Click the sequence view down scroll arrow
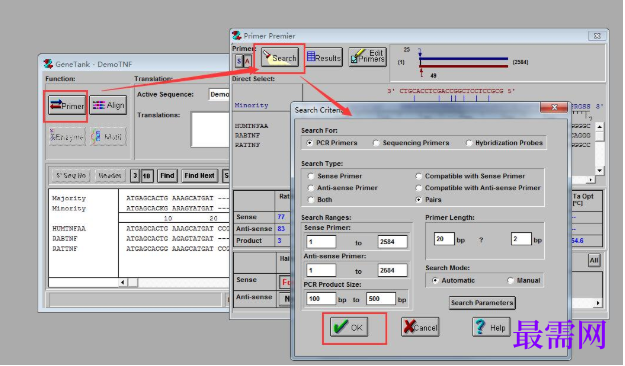 599,171
